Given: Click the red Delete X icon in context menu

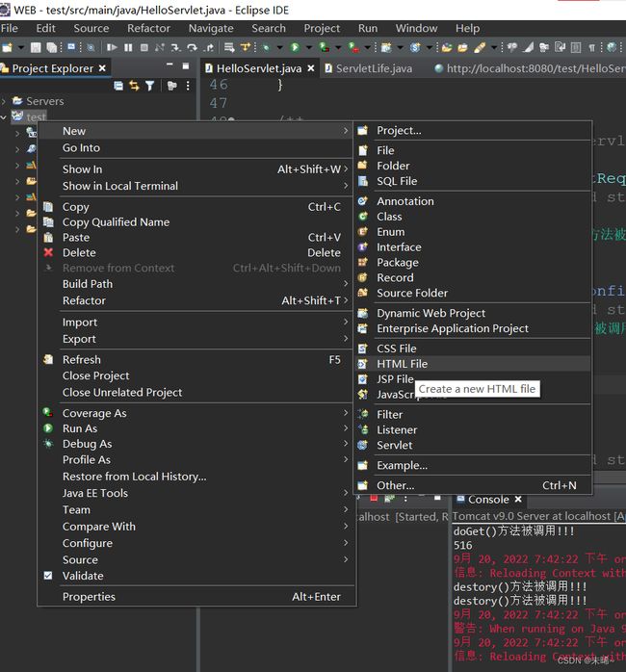Looking at the screenshot, I should [x=48, y=252].
